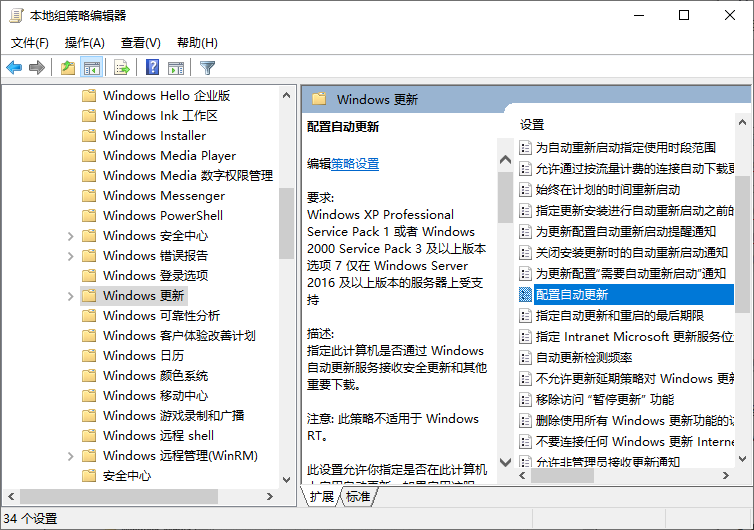754x530 pixels.
Task: Select 删除使用所有 Windows 更新功能的 policy
Action: pyautogui.click(x=635, y=420)
